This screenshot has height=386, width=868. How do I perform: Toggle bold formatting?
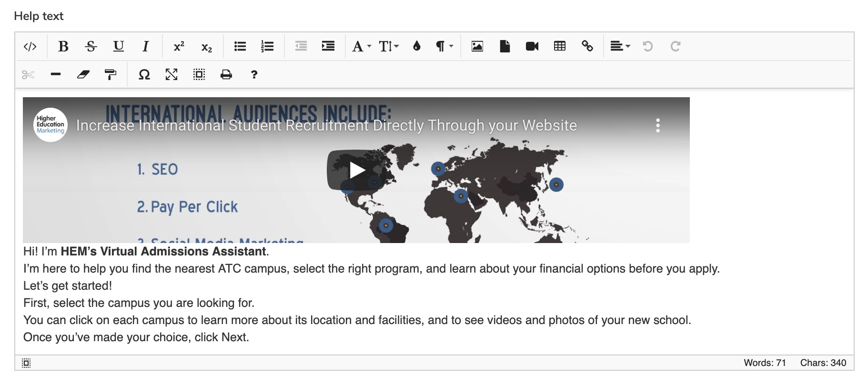[x=63, y=46]
